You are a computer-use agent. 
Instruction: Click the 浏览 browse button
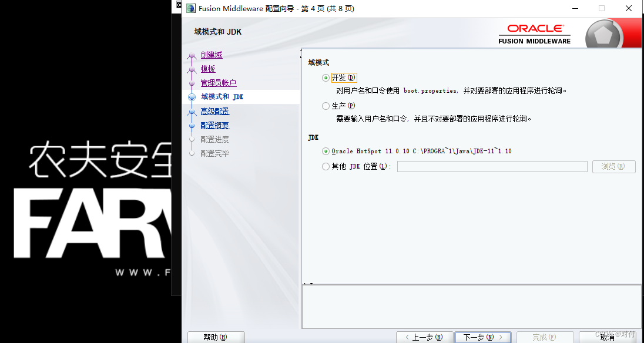pyautogui.click(x=613, y=167)
